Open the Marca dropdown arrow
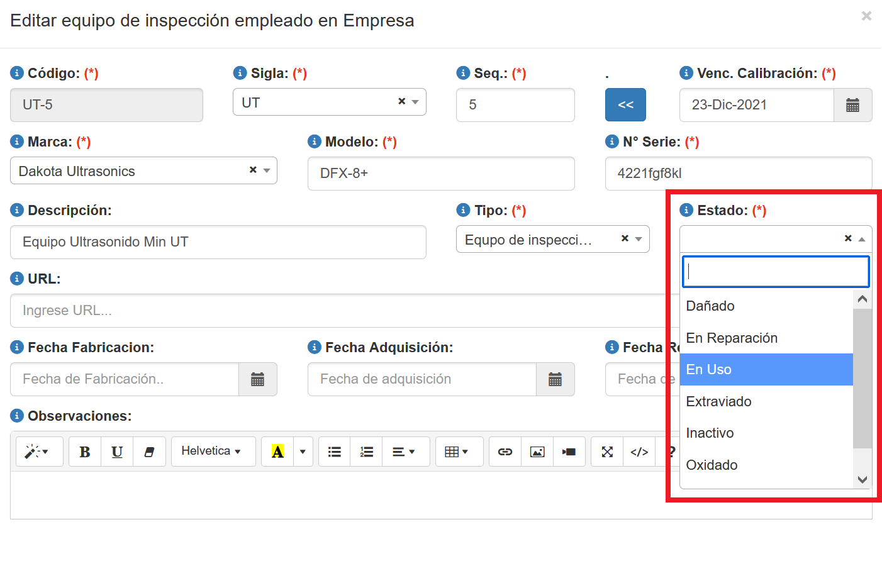The width and height of the screenshot is (882, 588). (267, 170)
